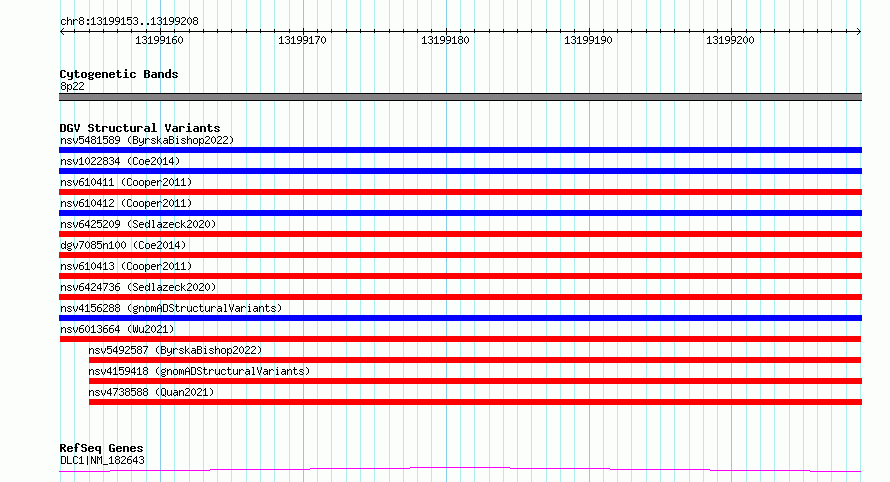This screenshot has width=890, height=482.
Task: Open dgv7085n100 (Coe2014) variant label
Action: [123, 245]
